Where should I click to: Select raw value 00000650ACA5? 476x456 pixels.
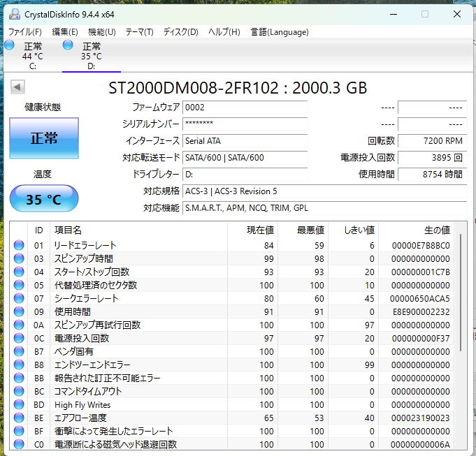(420, 299)
